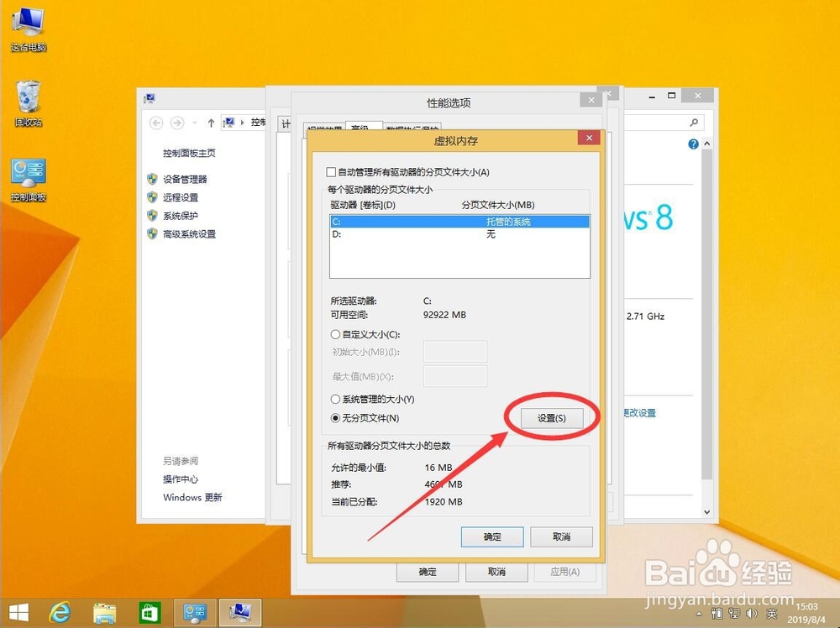Click the Windows Start button
Image resolution: width=840 pixels, height=628 pixels.
(18, 612)
